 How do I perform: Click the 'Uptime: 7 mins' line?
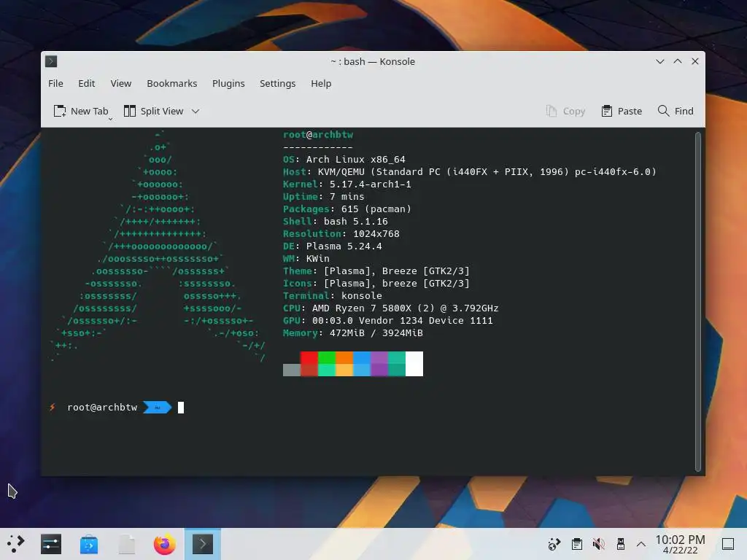click(x=323, y=197)
